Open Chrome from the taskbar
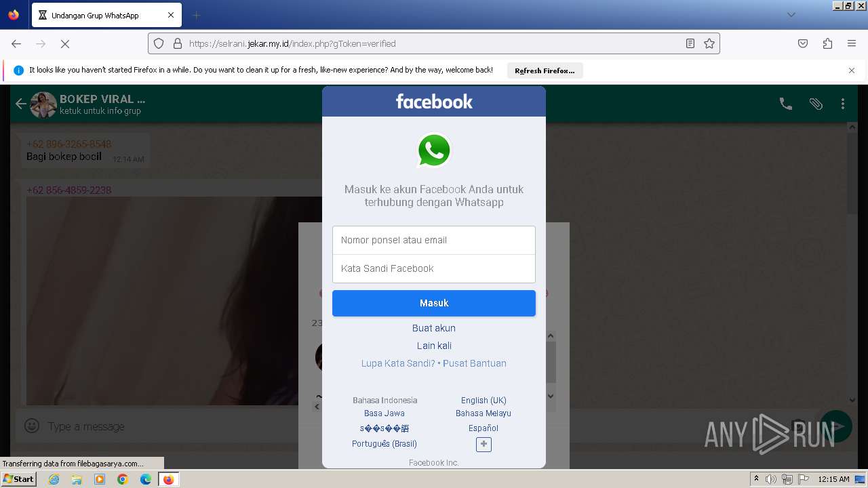The width and height of the screenshot is (868, 488). click(123, 479)
